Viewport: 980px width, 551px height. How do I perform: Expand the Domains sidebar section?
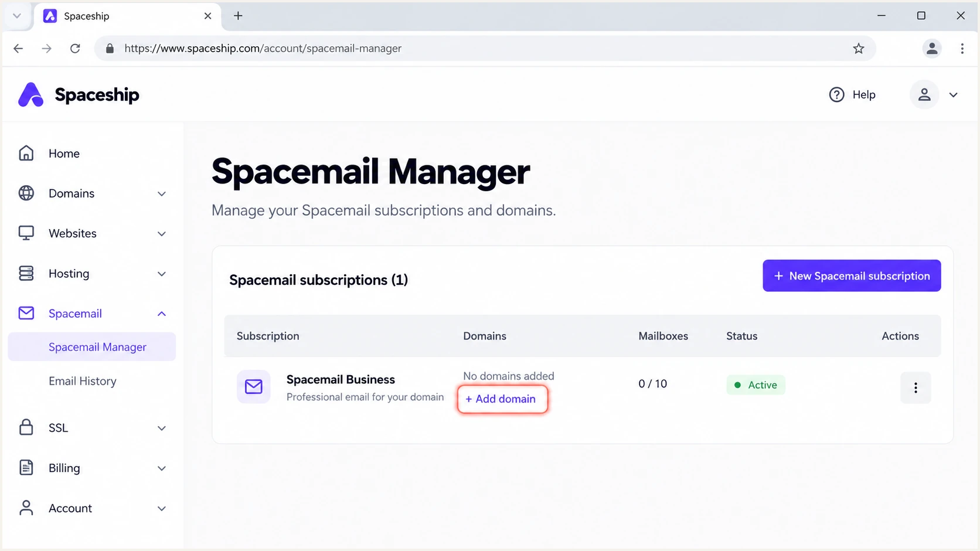[x=162, y=193]
